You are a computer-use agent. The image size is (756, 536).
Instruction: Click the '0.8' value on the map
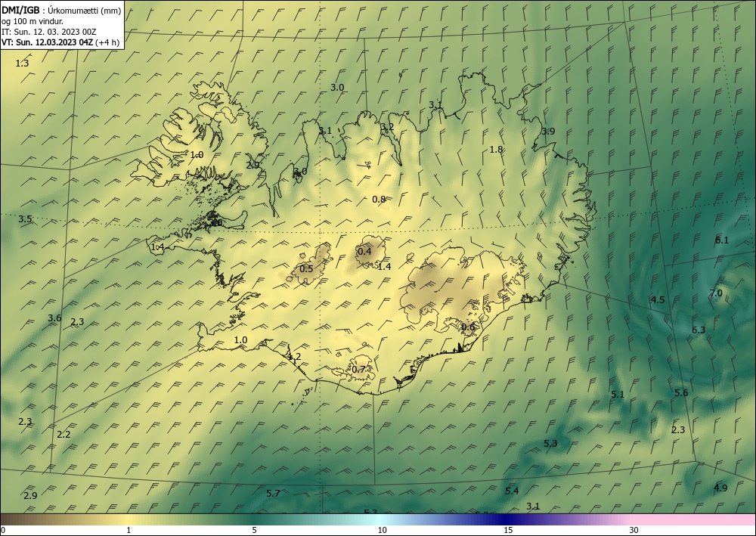click(x=379, y=199)
